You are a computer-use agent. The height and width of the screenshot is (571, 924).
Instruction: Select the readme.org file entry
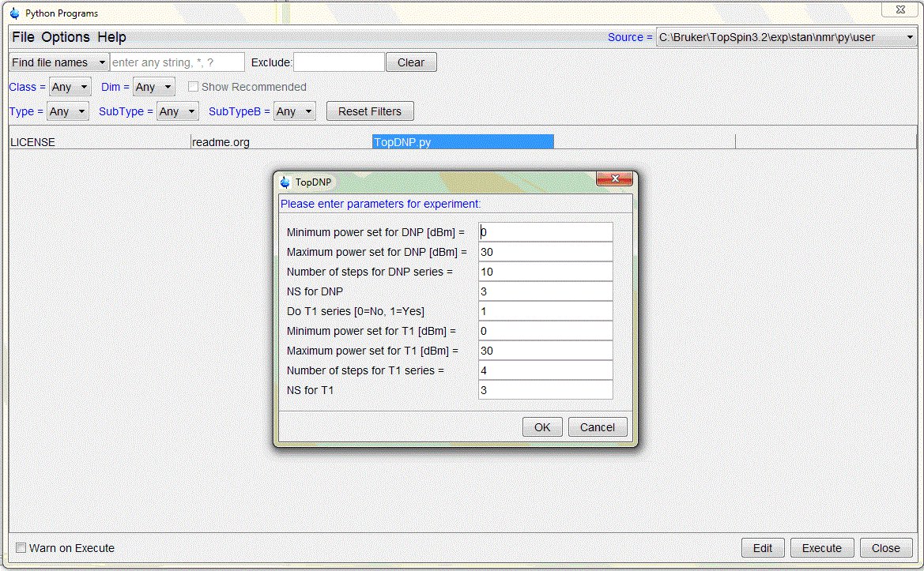click(221, 142)
